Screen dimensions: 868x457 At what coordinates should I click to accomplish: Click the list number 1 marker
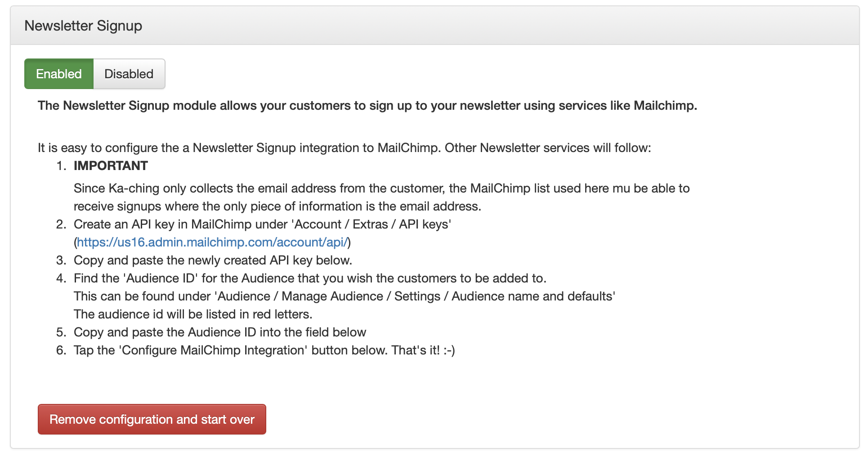(61, 166)
